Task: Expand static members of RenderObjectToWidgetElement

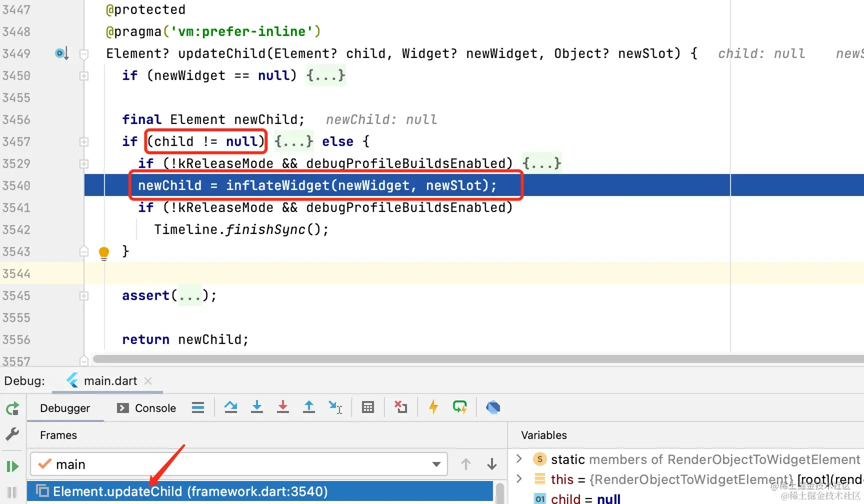Action: pyautogui.click(x=519, y=458)
